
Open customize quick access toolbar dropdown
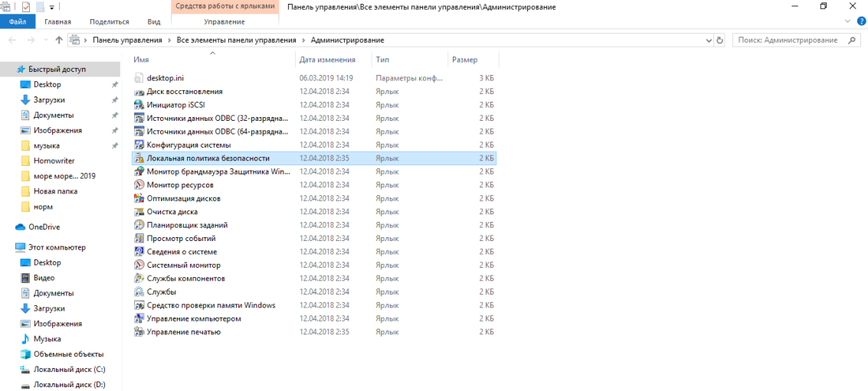tap(51, 8)
